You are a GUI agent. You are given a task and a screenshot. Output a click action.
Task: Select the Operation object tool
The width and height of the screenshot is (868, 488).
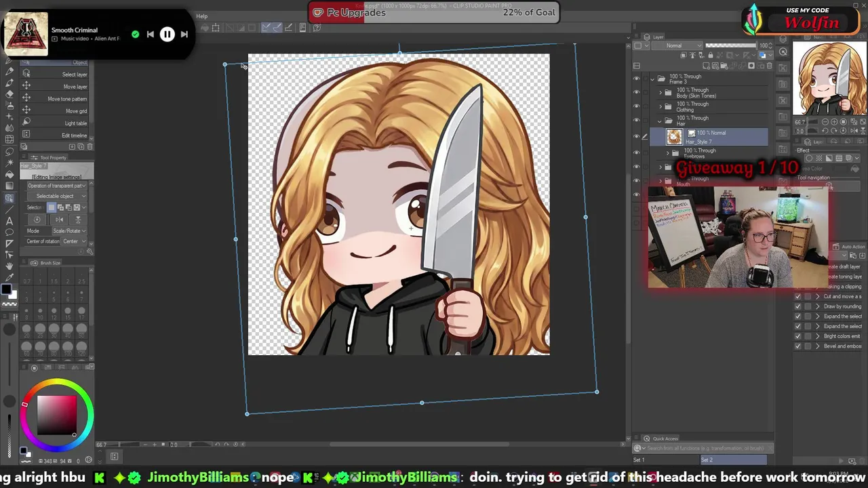click(9, 198)
